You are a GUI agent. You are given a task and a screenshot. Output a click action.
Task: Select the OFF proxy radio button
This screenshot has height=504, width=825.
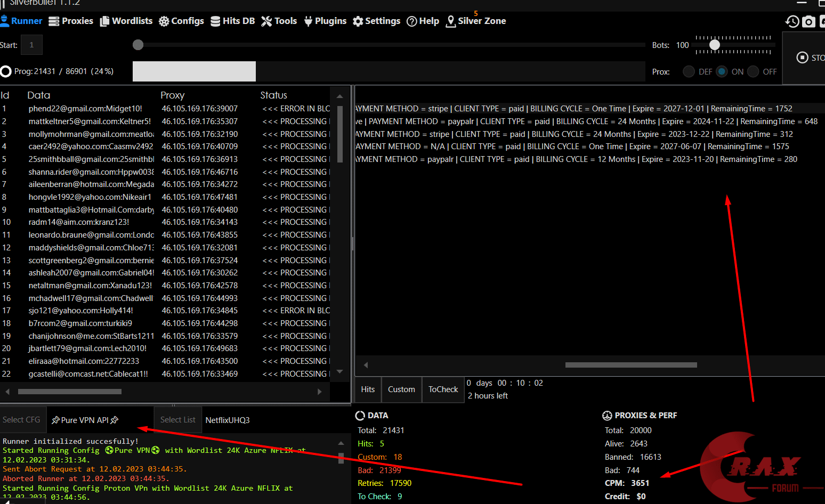click(x=753, y=71)
